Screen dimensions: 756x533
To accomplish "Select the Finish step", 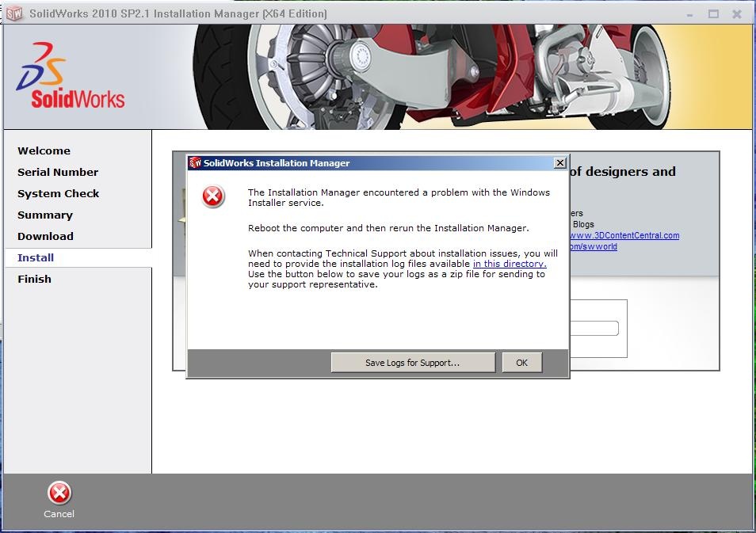I will (x=34, y=279).
